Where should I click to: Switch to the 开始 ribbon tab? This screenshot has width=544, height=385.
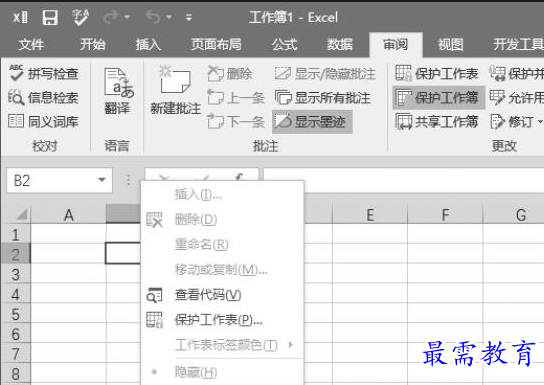93,44
